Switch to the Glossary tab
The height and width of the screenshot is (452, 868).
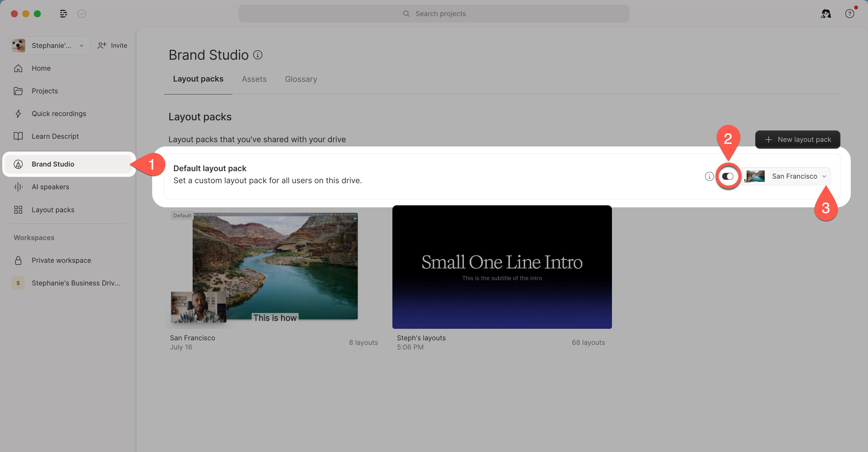(x=301, y=79)
